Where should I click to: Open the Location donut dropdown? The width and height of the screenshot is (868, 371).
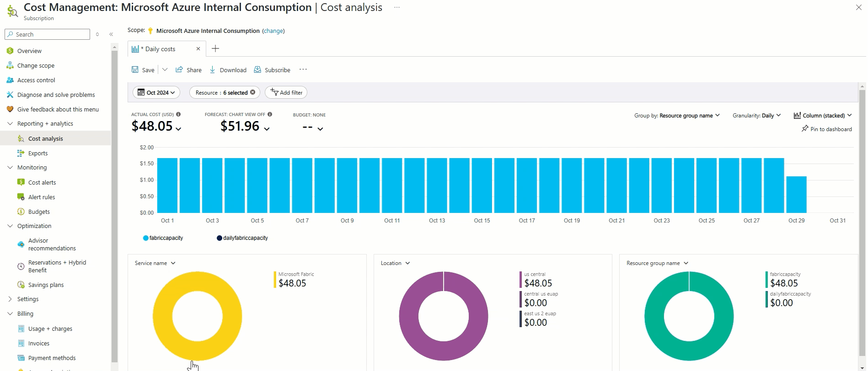[x=395, y=263]
